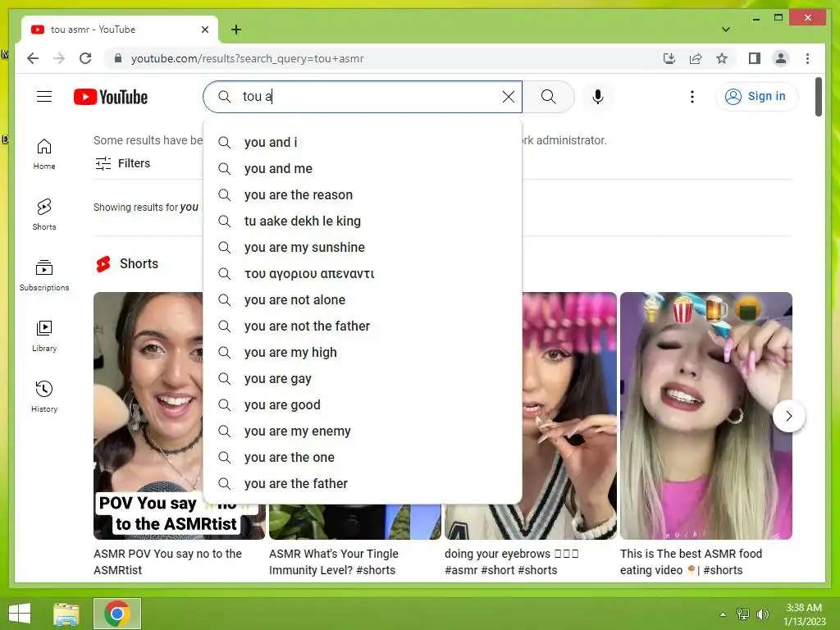840x630 pixels.
Task: Reload the page
Action: (x=85, y=58)
